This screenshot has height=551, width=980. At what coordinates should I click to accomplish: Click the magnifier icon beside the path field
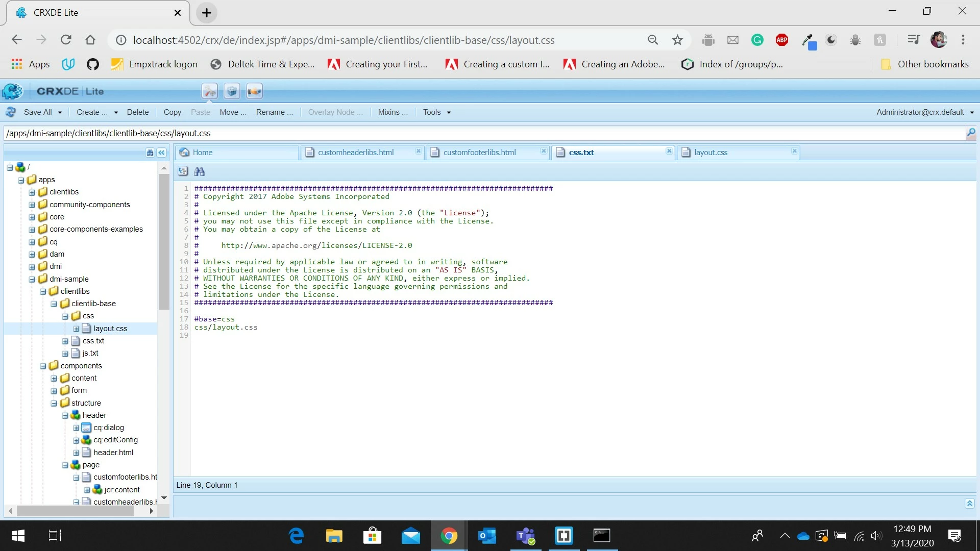[970, 133]
